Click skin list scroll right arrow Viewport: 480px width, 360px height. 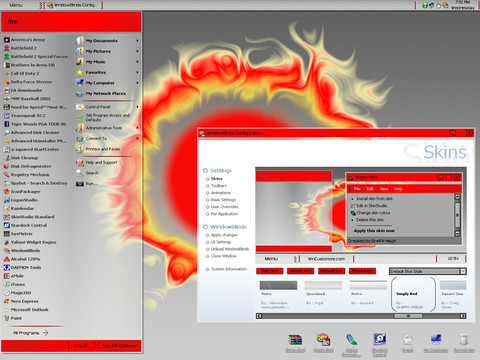pos(463,316)
